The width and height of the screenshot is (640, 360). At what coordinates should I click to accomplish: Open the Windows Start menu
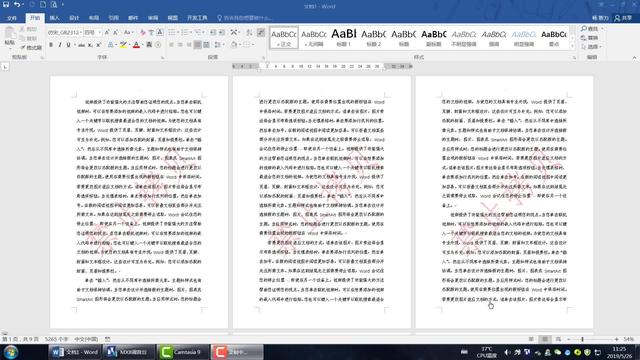point(11,352)
